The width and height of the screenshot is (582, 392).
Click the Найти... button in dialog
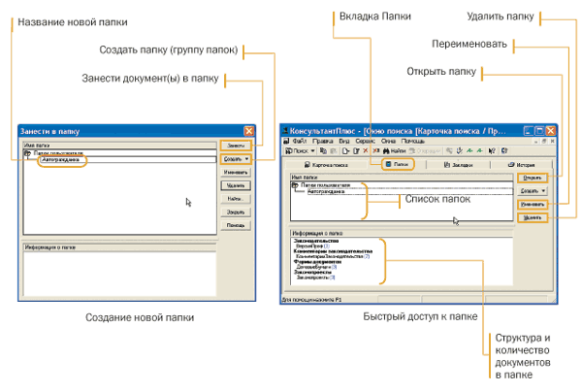236,199
